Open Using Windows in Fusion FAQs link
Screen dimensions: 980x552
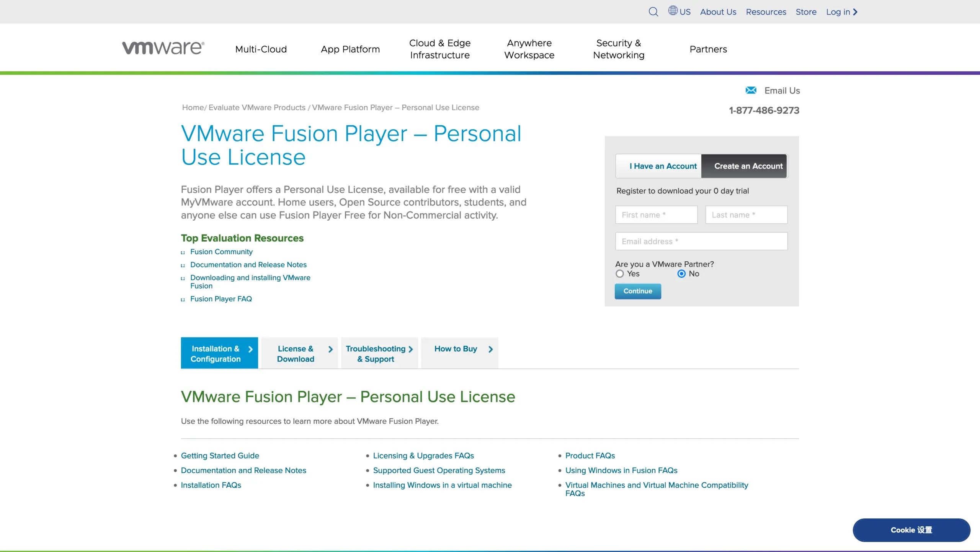[621, 470]
